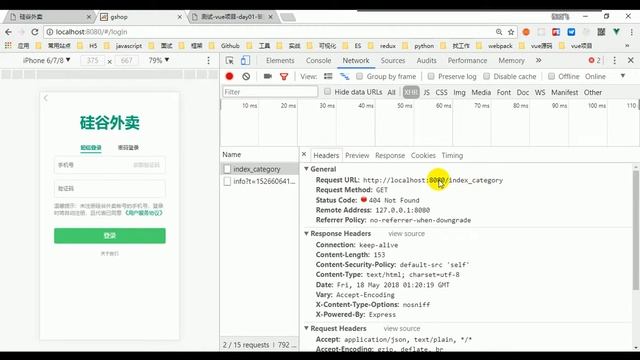Open device toolbar more options menu

pos(209,60)
